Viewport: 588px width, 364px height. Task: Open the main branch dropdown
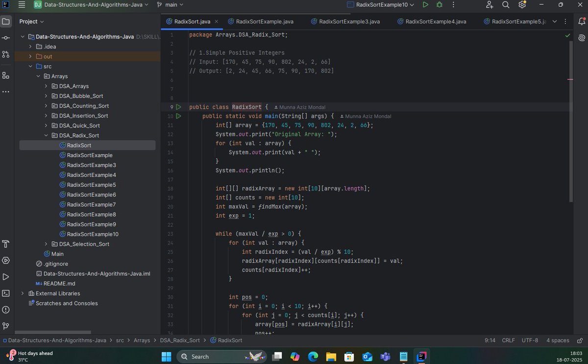click(x=170, y=5)
